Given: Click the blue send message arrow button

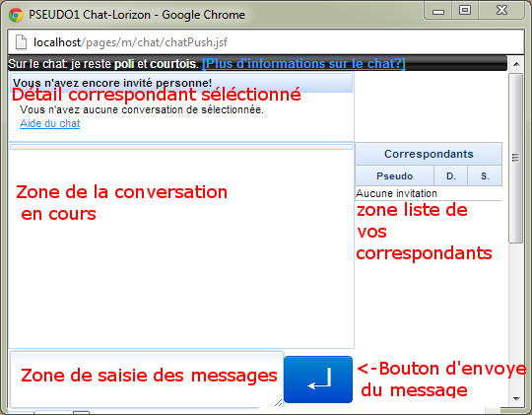Looking at the screenshot, I should [318, 380].
